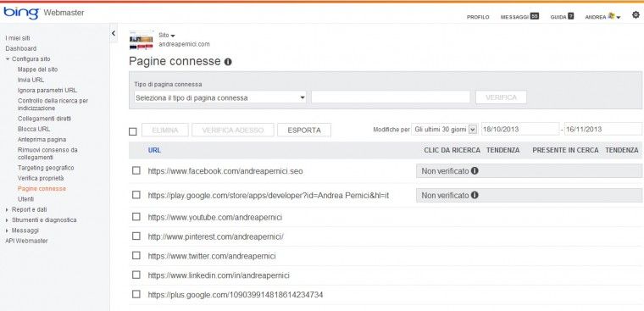Check the twitter.com/andreapernici row
The width and height of the screenshot is (644, 311).
pos(136,255)
